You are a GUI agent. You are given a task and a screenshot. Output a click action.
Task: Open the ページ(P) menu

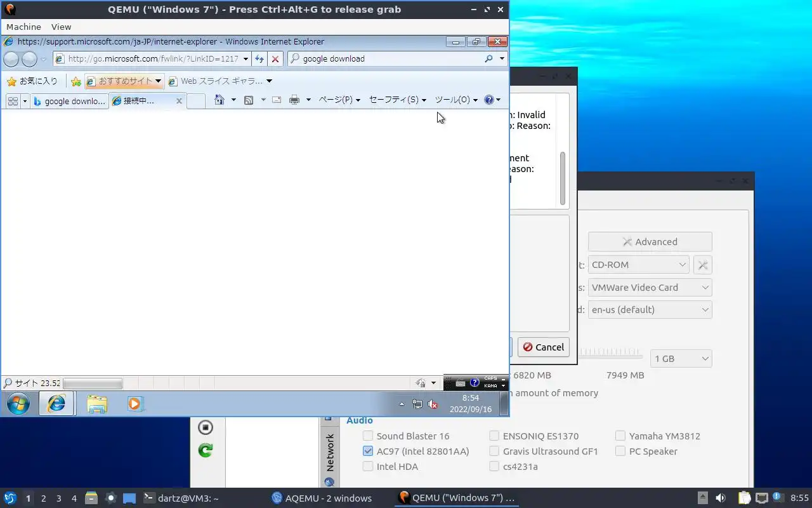(339, 100)
